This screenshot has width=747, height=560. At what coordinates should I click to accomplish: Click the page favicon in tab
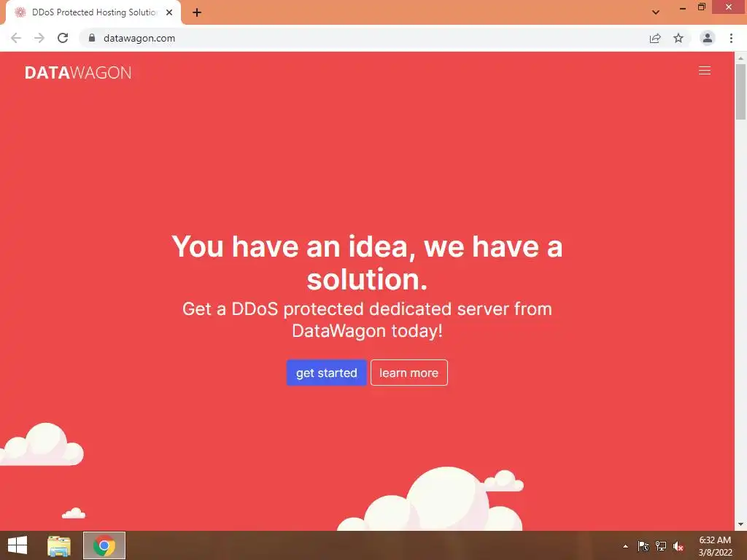(20, 12)
